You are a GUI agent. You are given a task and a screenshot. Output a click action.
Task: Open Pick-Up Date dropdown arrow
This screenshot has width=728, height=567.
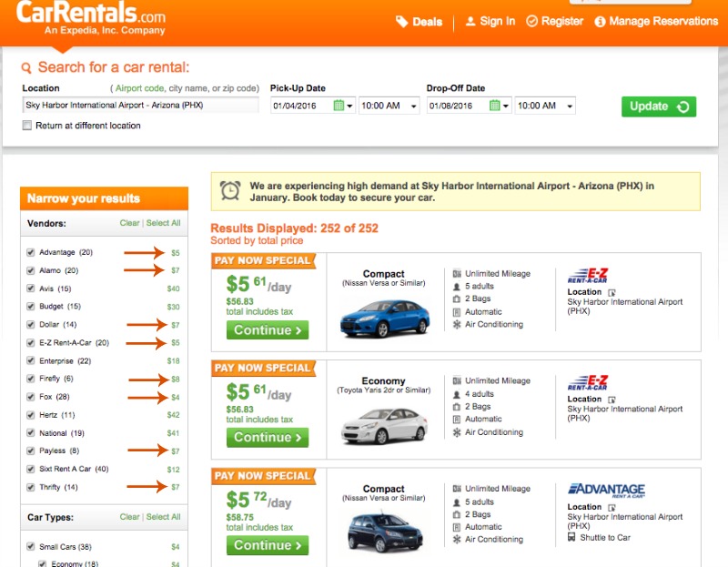click(x=350, y=106)
